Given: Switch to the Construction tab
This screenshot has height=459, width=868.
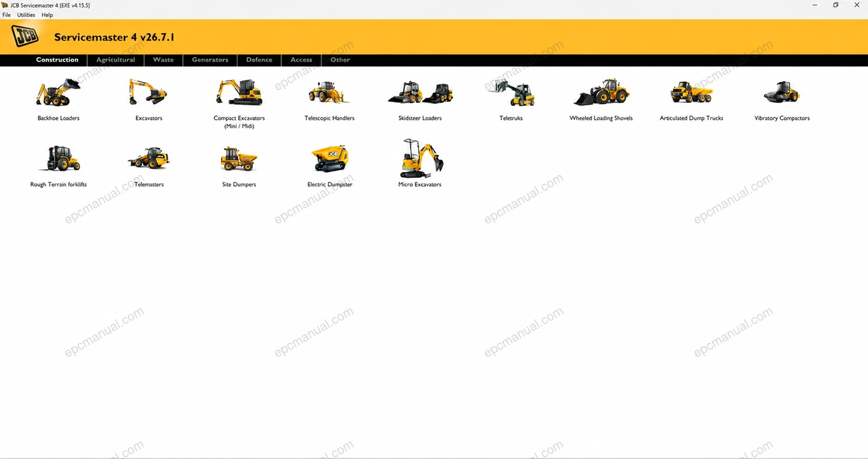Looking at the screenshot, I should pyautogui.click(x=57, y=60).
